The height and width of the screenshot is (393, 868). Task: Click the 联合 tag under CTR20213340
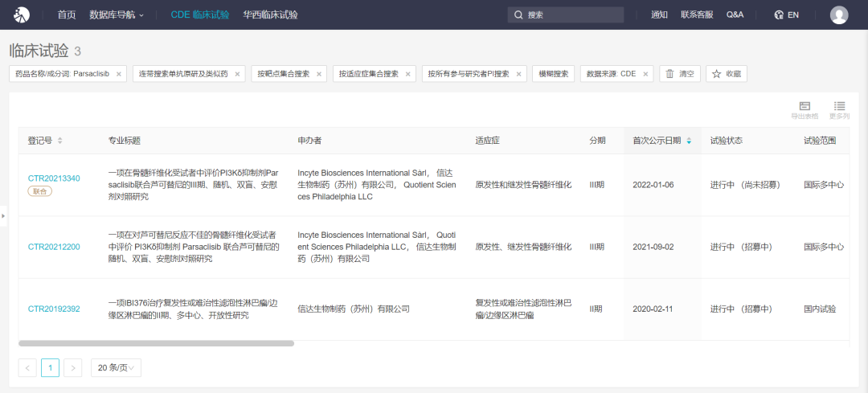click(40, 191)
